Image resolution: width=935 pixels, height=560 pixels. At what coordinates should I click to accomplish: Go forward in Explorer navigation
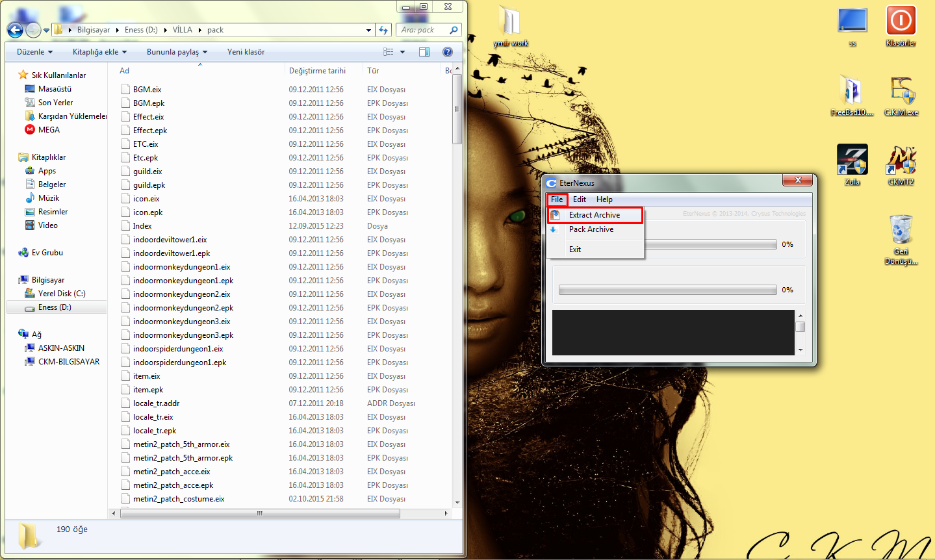(x=33, y=30)
